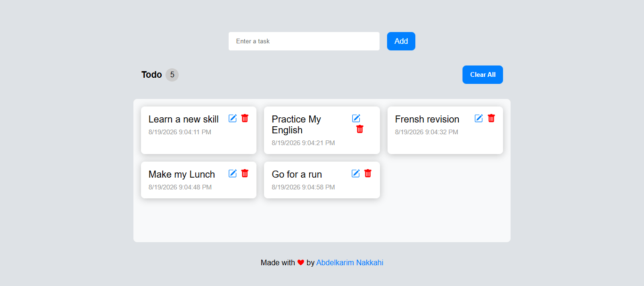Click the 'Frensh revision' title text
Screen dimensions: 644x286
tap(427, 119)
